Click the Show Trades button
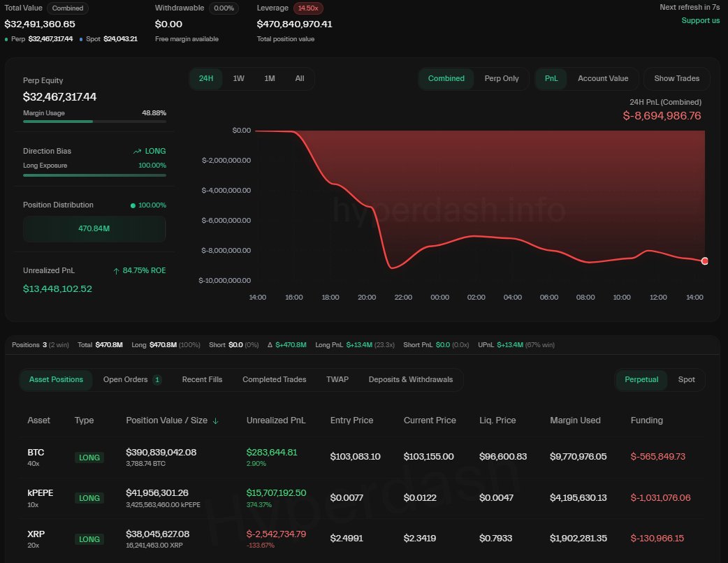Image resolution: width=728 pixels, height=563 pixels. click(x=676, y=78)
